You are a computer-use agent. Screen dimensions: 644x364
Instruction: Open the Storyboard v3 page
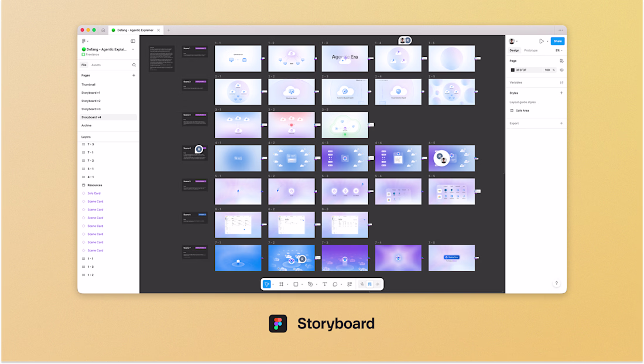click(91, 109)
